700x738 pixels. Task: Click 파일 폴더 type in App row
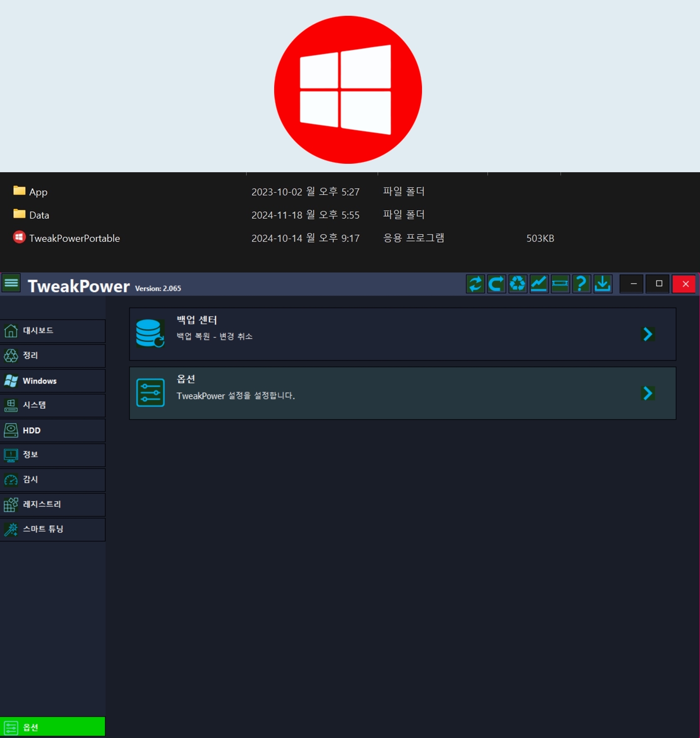404,191
